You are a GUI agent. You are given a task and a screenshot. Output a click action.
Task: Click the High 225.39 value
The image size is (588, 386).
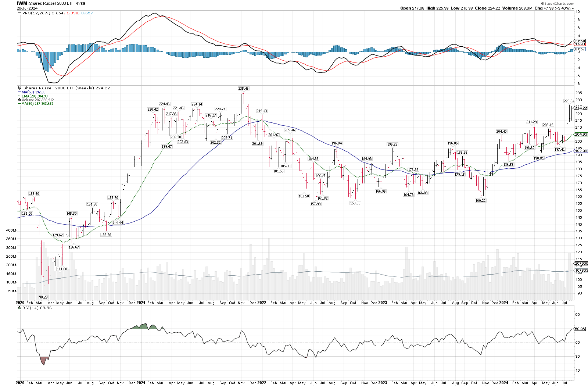pos(437,8)
